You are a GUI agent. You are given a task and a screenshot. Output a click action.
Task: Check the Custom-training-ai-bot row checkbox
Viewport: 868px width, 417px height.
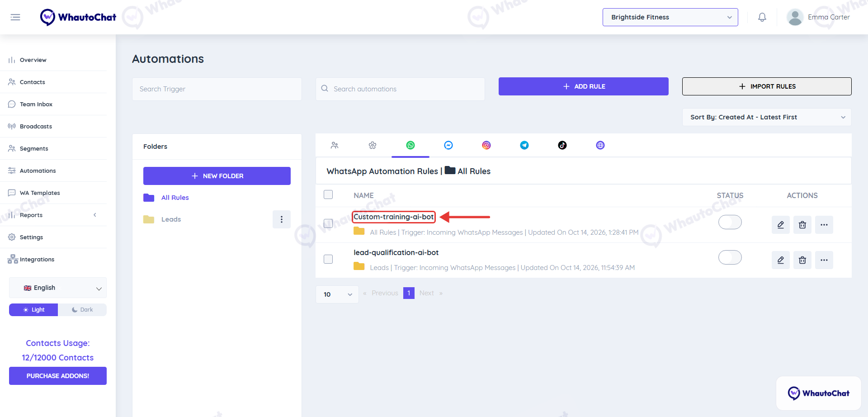(328, 223)
